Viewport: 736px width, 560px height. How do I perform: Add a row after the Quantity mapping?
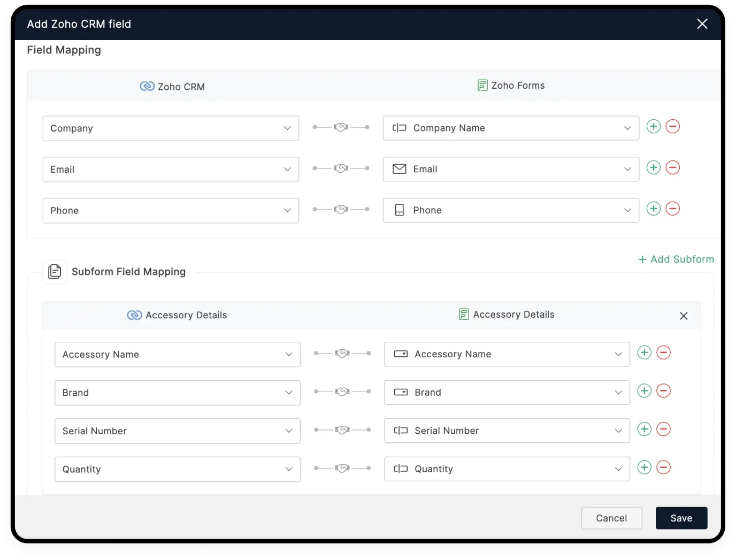click(644, 468)
